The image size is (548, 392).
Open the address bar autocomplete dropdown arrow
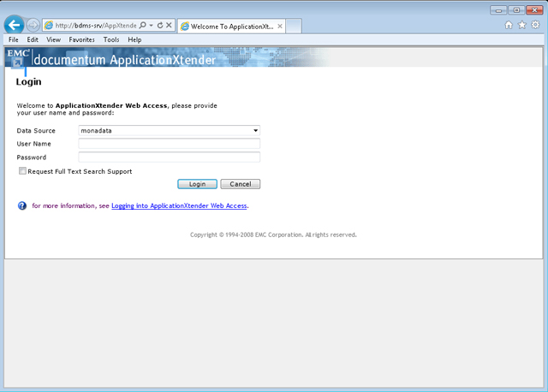(x=152, y=25)
